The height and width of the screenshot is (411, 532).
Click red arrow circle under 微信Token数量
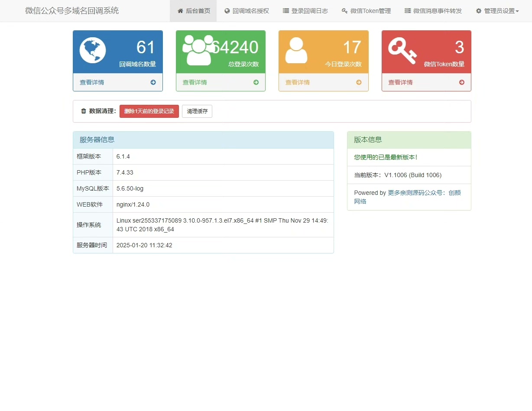462,82
